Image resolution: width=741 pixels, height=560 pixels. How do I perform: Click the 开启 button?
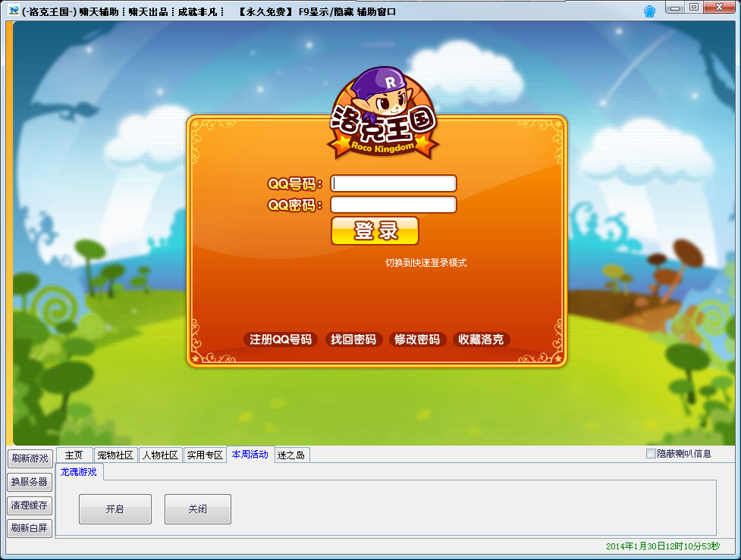coord(115,509)
